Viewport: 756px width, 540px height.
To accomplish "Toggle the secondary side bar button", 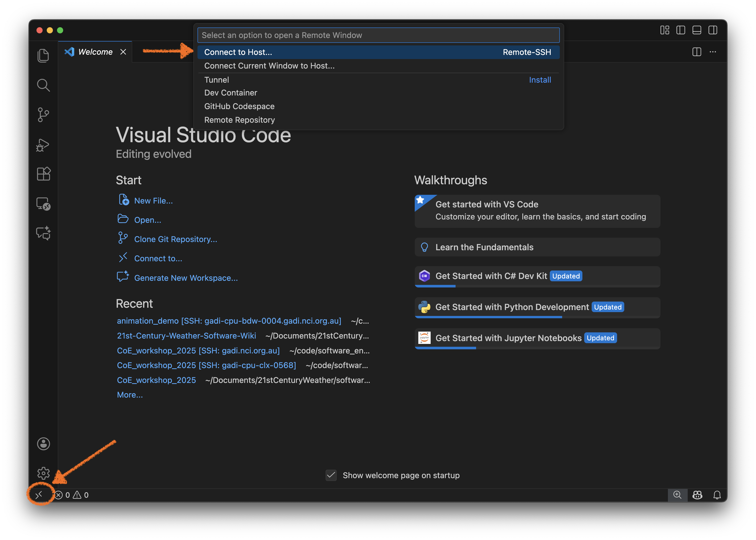I will (712, 30).
